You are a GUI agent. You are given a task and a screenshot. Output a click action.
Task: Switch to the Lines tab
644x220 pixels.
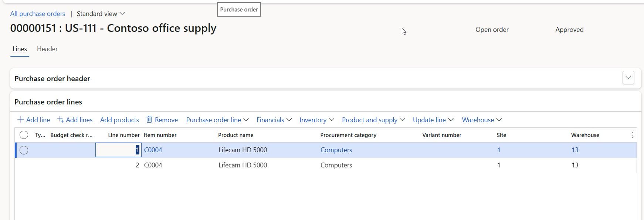click(x=20, y=49)
